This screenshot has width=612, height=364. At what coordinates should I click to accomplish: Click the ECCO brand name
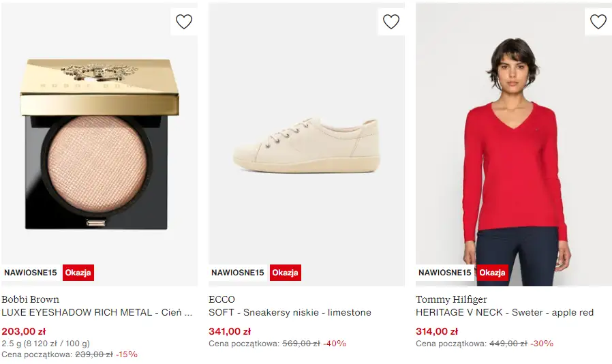pyautogui.click(x=221, y=299)
